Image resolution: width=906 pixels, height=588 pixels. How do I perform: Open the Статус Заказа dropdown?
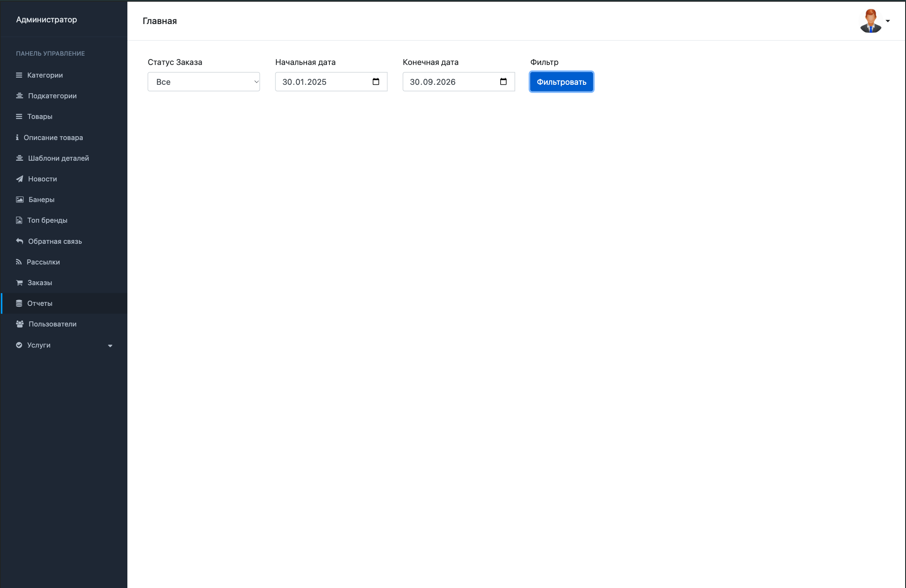tap(204, 82)
